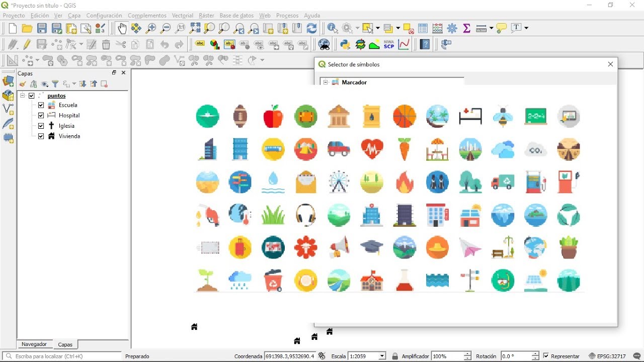Open project using the yellow folder icon

27,29
